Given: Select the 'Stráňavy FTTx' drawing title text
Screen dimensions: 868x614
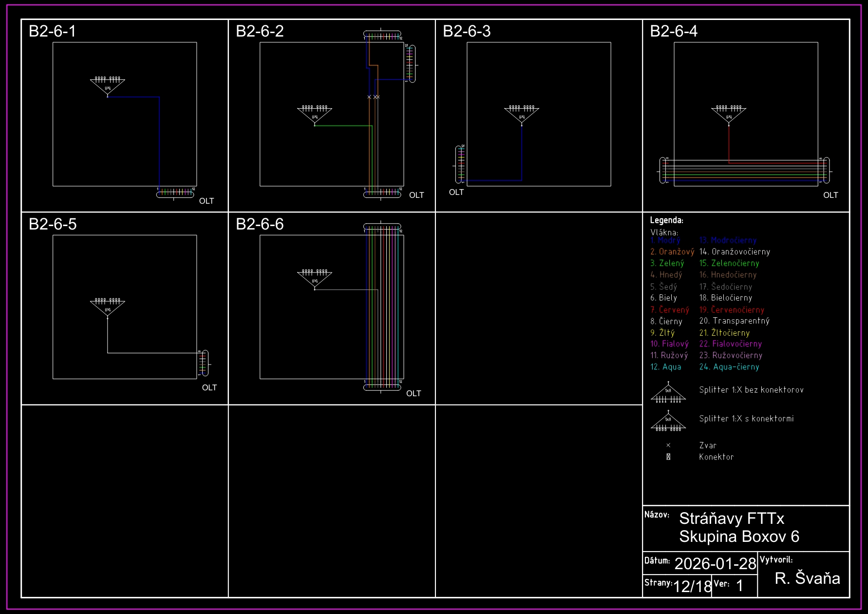Looking at the screenshot, I should tap(731, 518).
